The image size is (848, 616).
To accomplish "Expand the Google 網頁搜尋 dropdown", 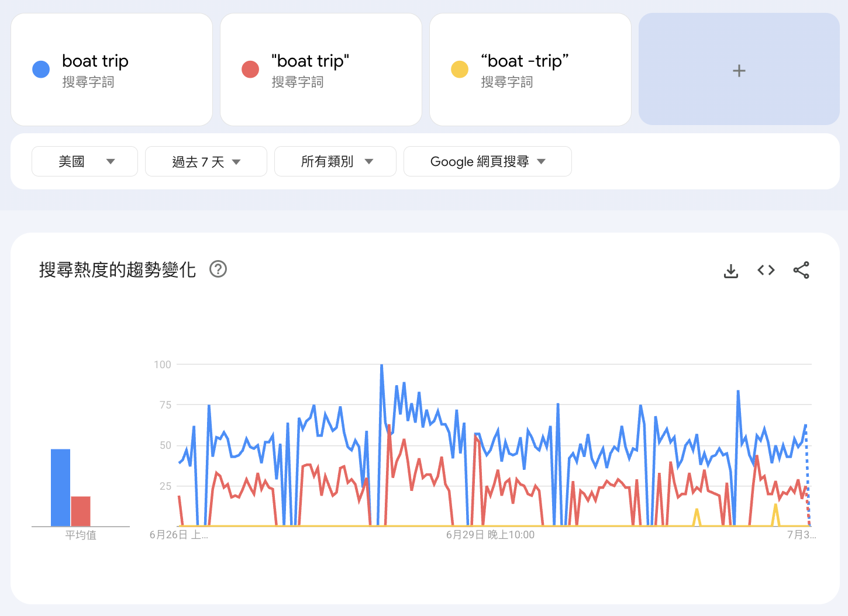I will (x=488, y=161).
